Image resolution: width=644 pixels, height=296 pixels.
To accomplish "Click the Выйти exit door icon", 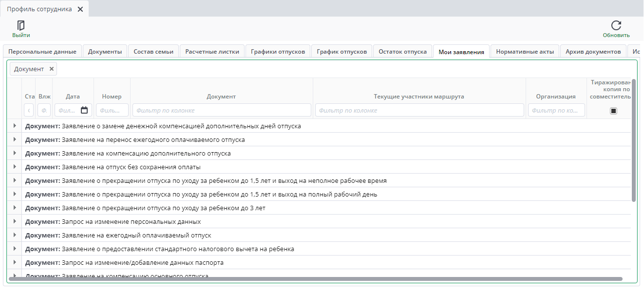I will [21, 25].
